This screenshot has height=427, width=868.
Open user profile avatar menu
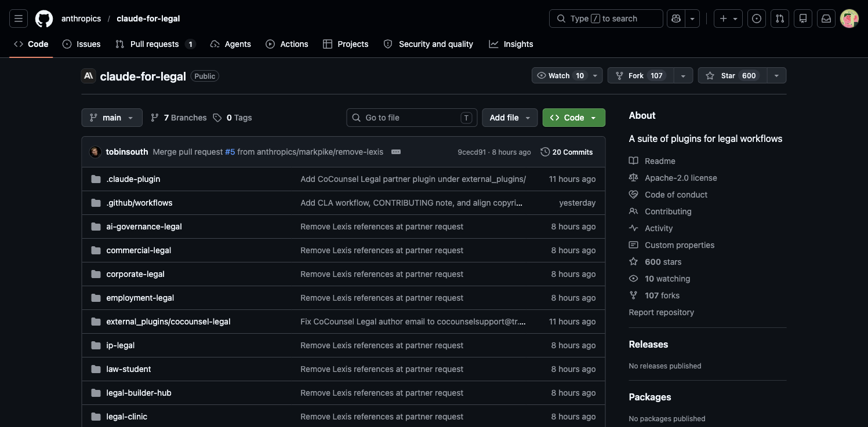[849, 19]
